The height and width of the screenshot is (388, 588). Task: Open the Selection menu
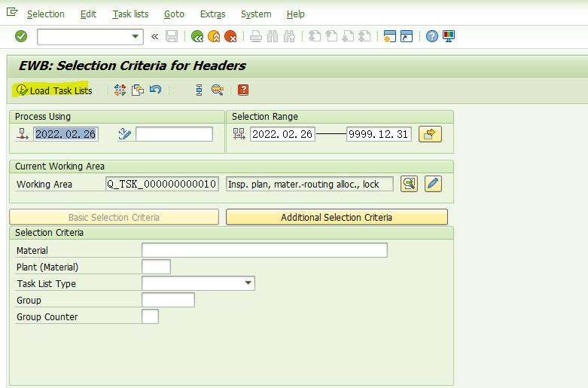click(x=46, y=14)
